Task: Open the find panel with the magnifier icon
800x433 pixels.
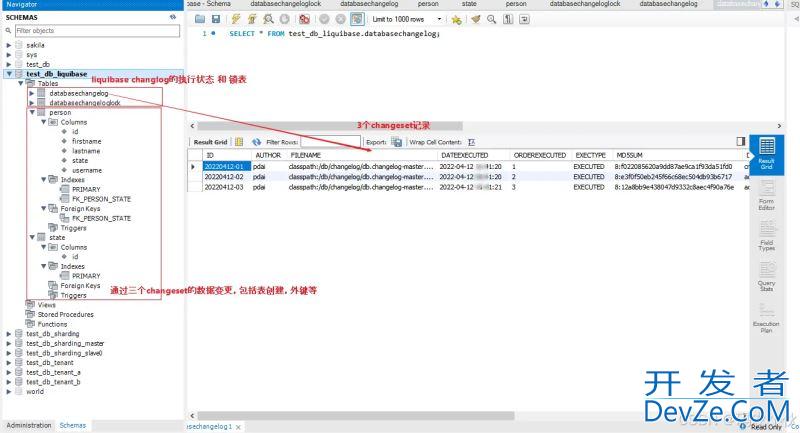Action: (x=491, y=19)
